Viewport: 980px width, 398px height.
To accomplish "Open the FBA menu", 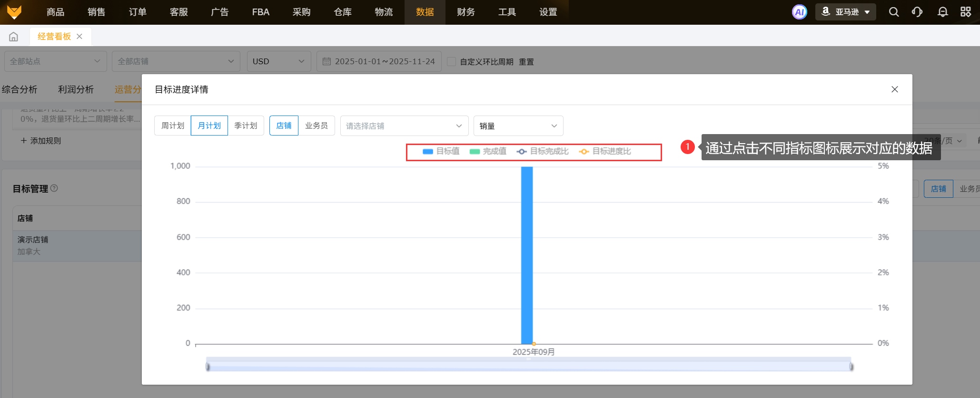I will pos(261,12).
